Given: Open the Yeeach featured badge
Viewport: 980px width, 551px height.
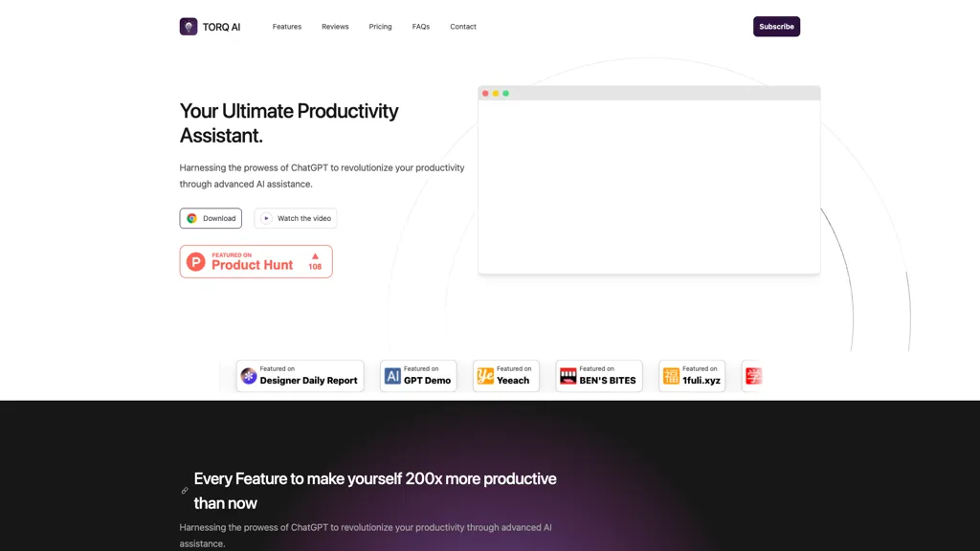Looking at the screenshot, I should coord(506,375).
